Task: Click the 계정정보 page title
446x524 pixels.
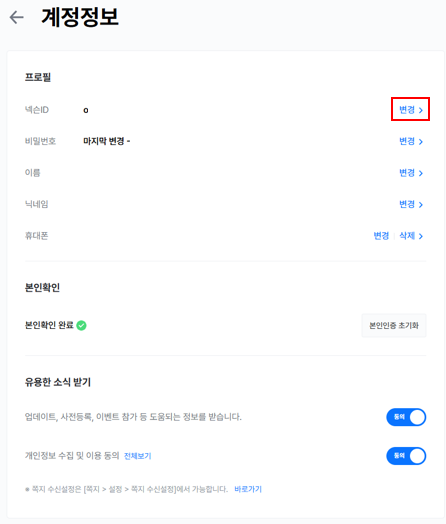Action: pos(80,17)
